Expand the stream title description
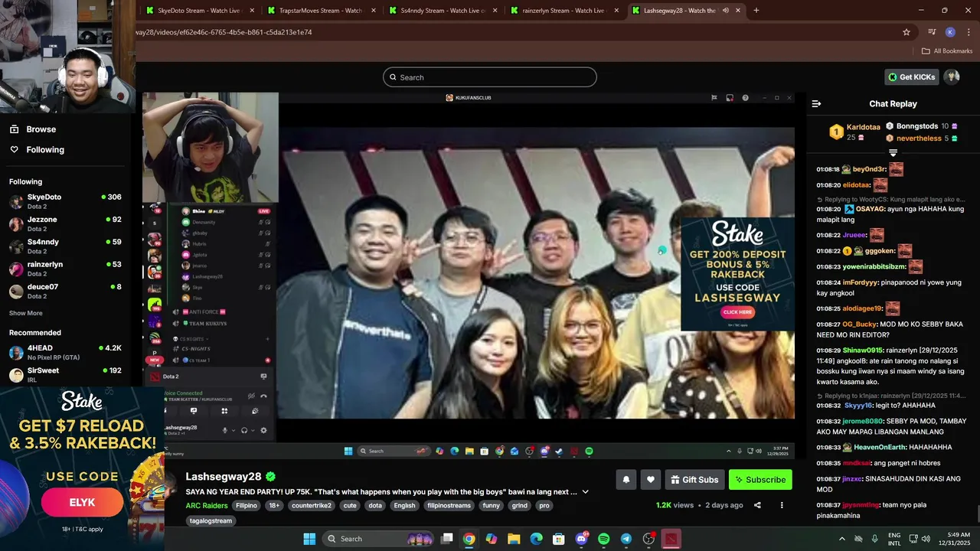This screenshot has width=980, height=551. [586, 492]
